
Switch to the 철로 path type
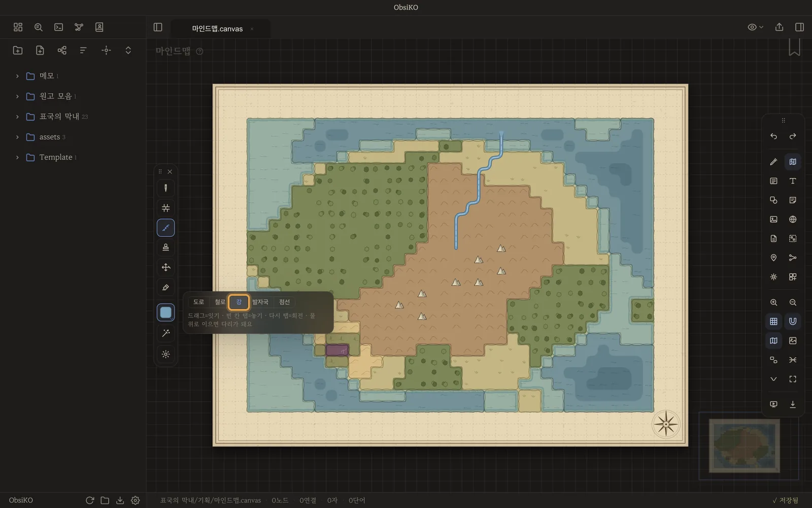click(x=220, y=302)
